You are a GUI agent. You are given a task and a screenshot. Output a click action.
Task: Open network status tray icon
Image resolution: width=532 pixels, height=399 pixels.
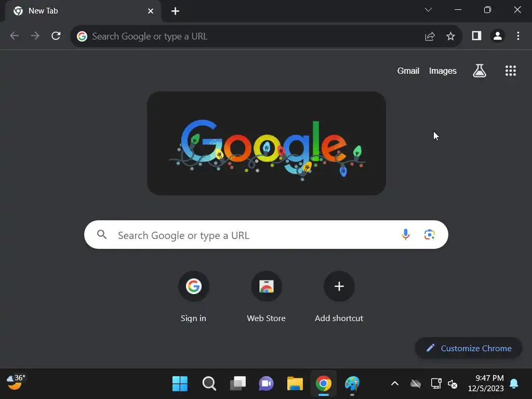click(x=436, y=384)
